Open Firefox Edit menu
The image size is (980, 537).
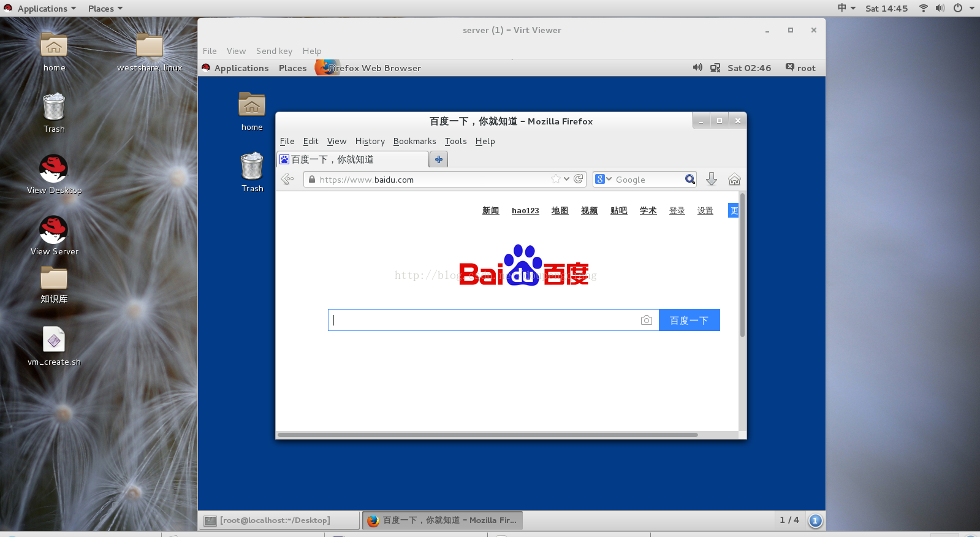311,141
